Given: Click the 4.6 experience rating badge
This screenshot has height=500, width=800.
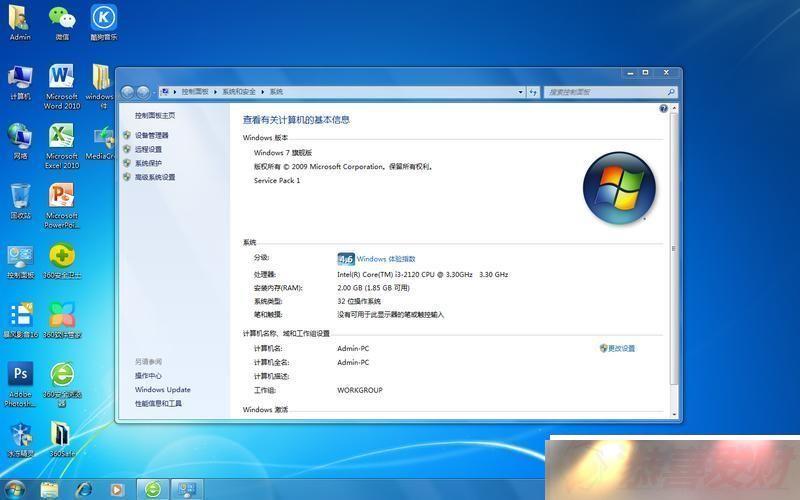Looking at the screenshot, I should click(x=345, y=259).
